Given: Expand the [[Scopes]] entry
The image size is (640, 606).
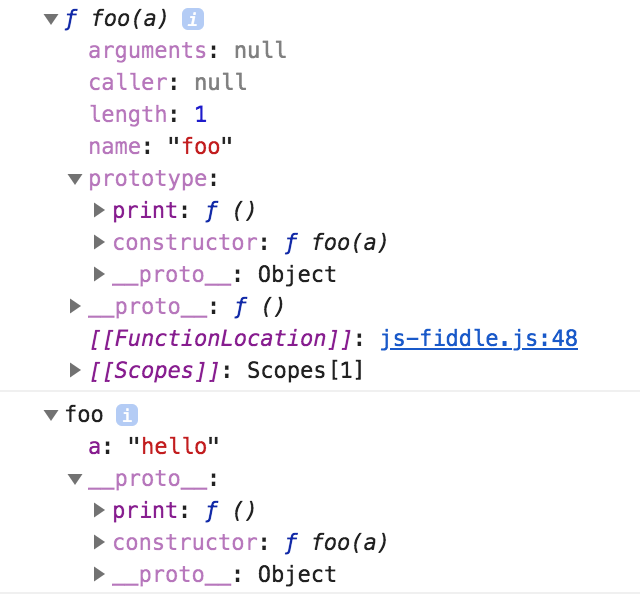Looking at the screenshot, I should click(x=75, y=370).
